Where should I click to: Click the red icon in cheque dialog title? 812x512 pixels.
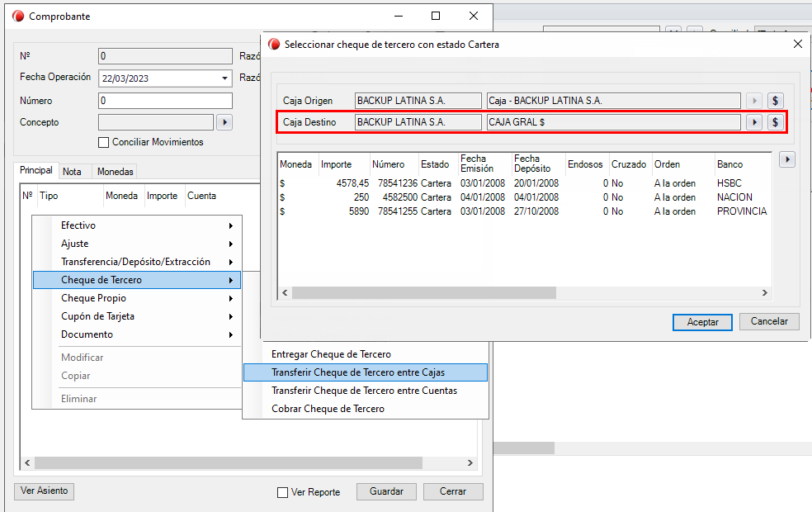point(274,45)
